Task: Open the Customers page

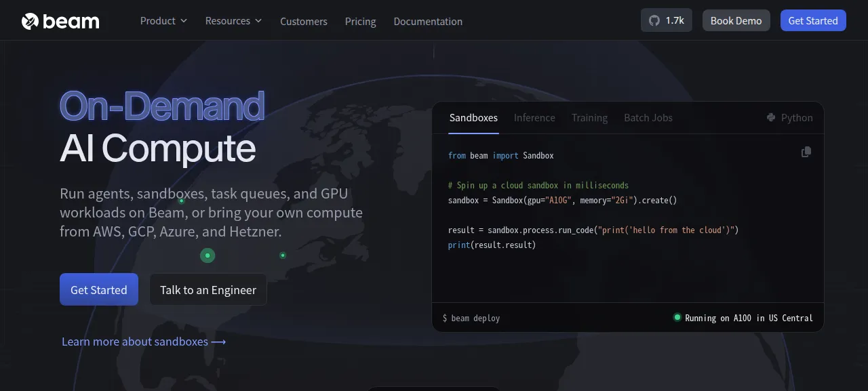Action: pos(304,21)
